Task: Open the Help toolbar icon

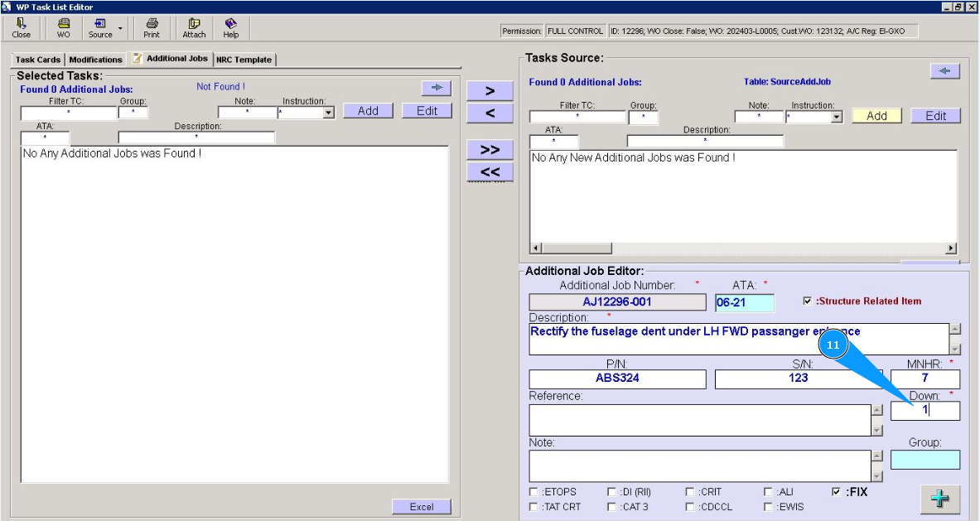Action: 230,28
